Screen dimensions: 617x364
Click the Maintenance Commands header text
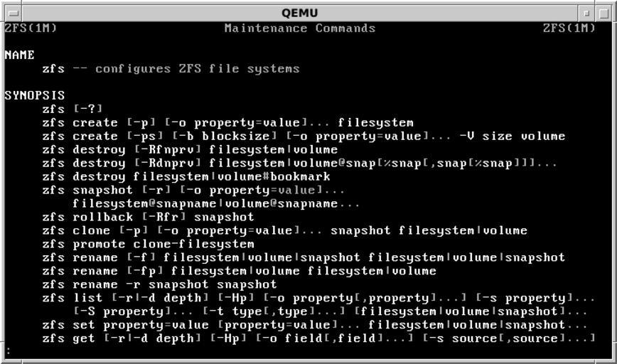coord(299,28)
